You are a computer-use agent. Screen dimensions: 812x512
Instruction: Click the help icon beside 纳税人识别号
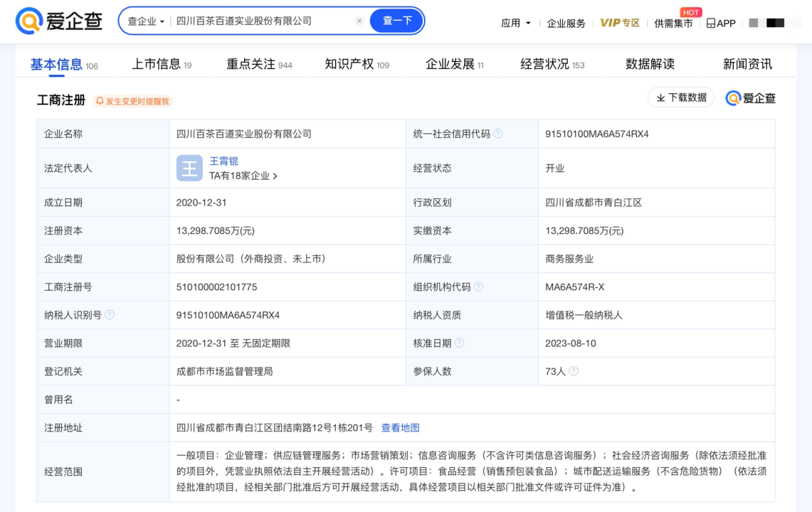pos(110,315)
